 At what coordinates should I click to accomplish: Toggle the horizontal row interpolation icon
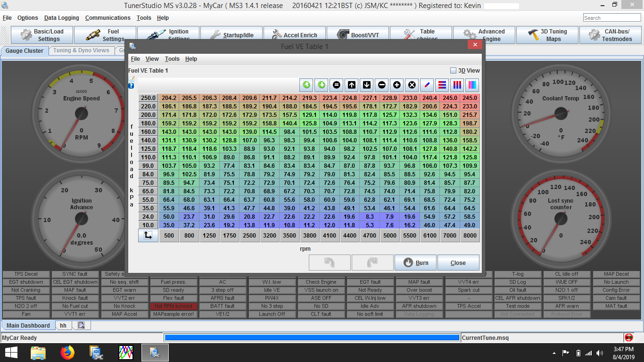coord(443,85)
